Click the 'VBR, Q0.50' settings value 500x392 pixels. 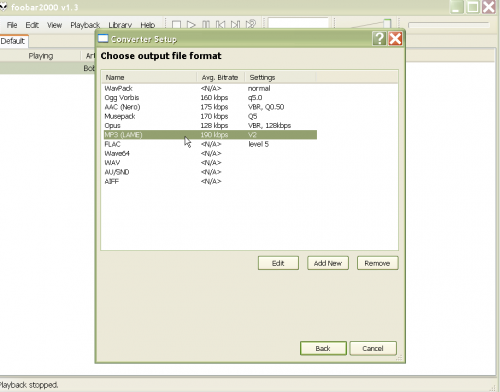click(266, 107)
